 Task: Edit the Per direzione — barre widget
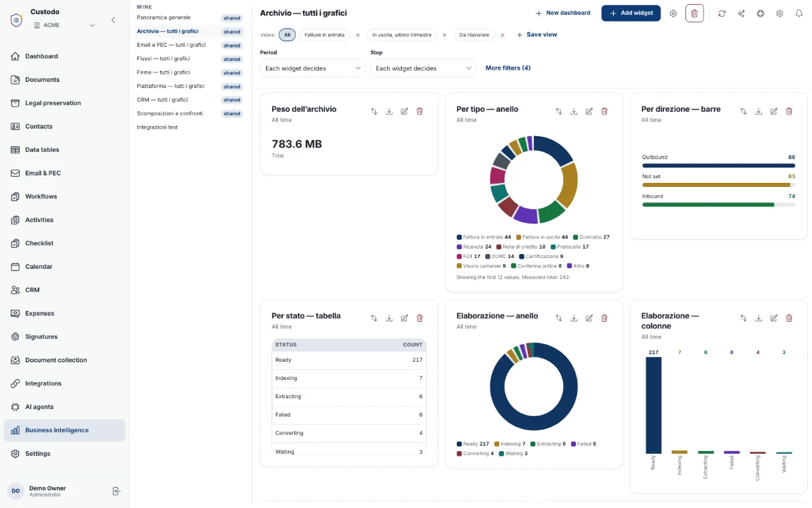(x=774, y=112)
